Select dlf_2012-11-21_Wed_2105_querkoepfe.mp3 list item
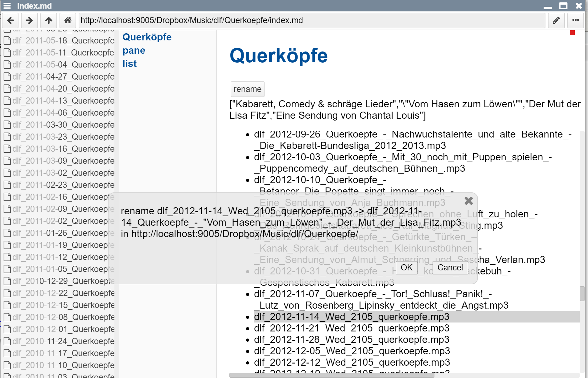The height and width of the screenshot is (378, 588). pyautogui.click(x=352, y=328)
